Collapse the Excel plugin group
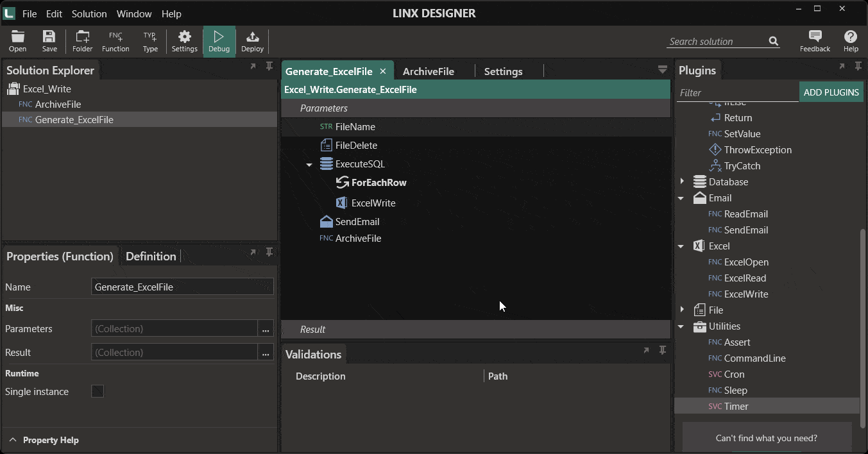Screen dimensions: 868x454 681,246
